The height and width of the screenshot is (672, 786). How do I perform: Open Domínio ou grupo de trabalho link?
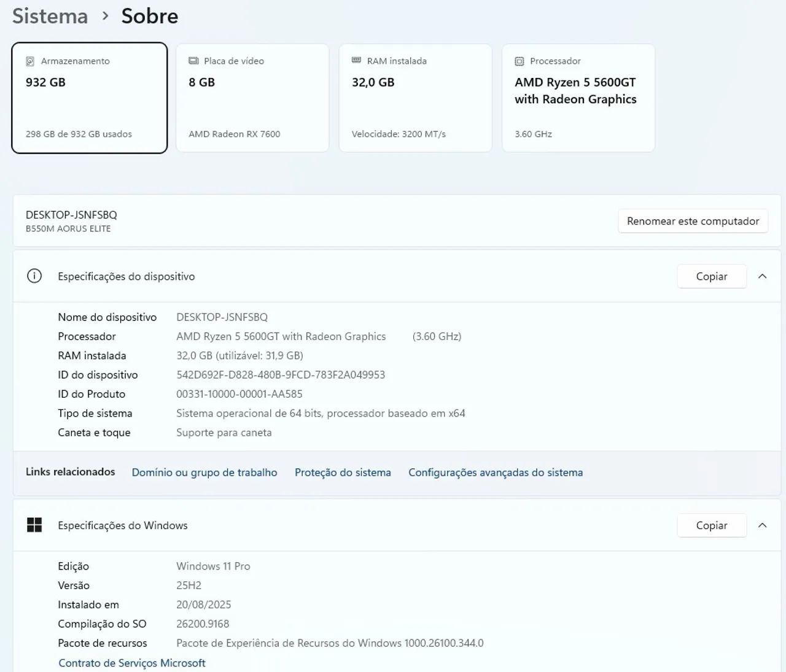click(x=204, y=473)
